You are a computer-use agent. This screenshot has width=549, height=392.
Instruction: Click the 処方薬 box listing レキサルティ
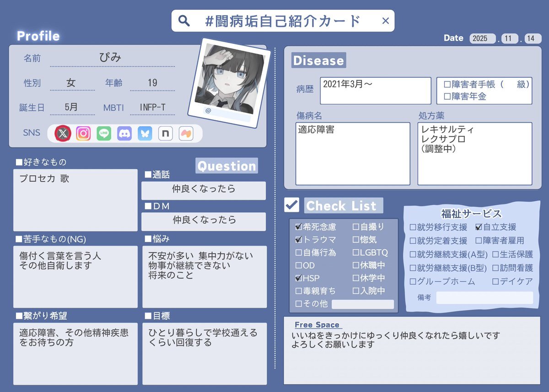[x=475, y=154]
